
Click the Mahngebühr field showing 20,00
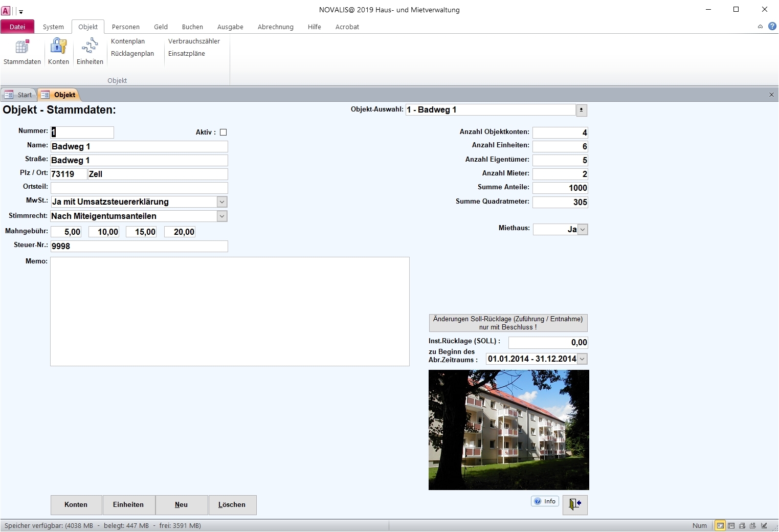[180, 232]
